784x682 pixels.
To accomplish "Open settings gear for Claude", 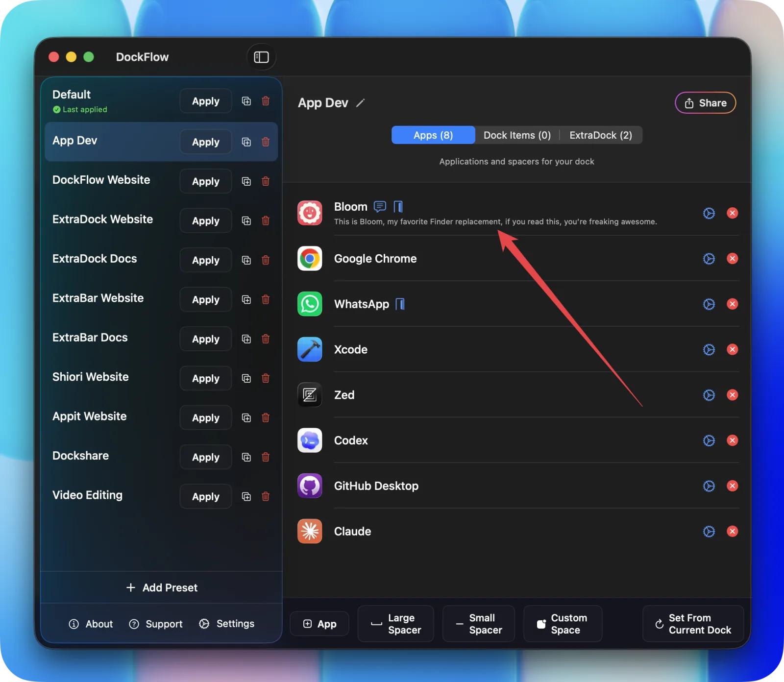I will pyautogui.click(x=709, y=532).
